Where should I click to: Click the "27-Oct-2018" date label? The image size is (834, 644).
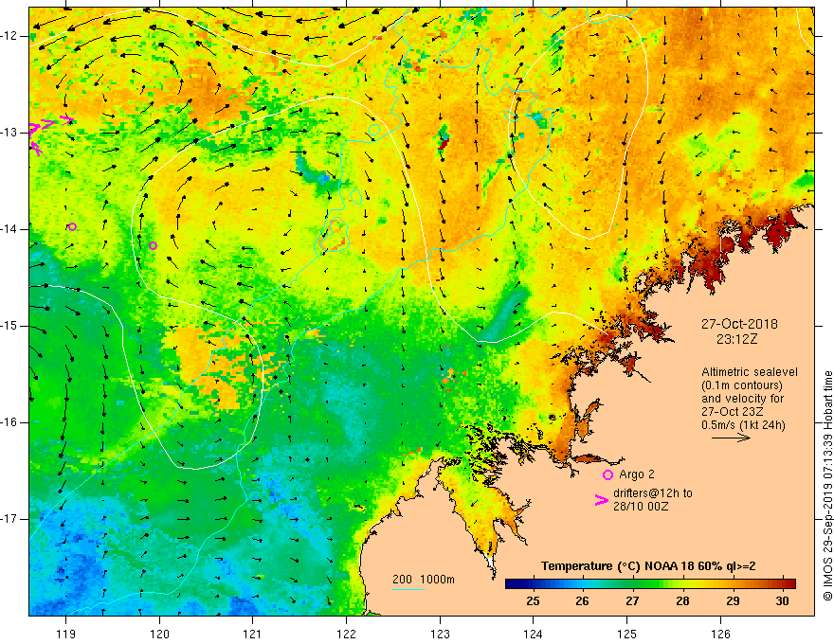739,324
